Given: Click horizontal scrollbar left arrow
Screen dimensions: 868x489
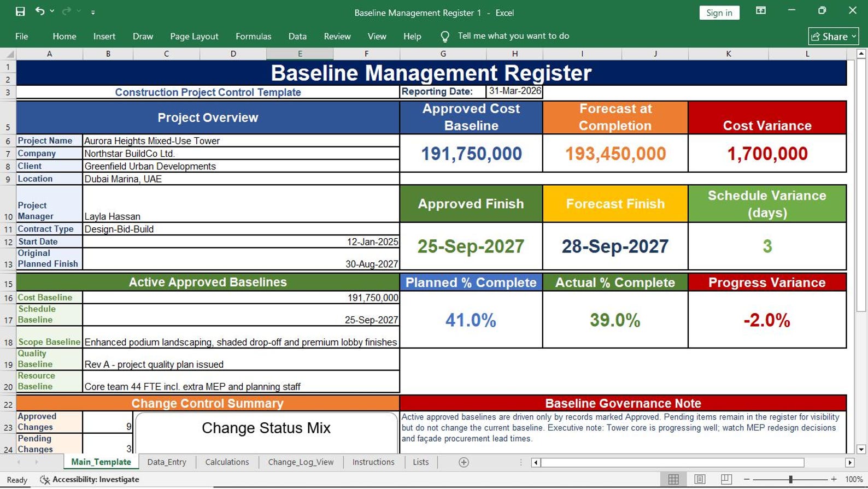Looking at the screenshot, I should point(536,463).
